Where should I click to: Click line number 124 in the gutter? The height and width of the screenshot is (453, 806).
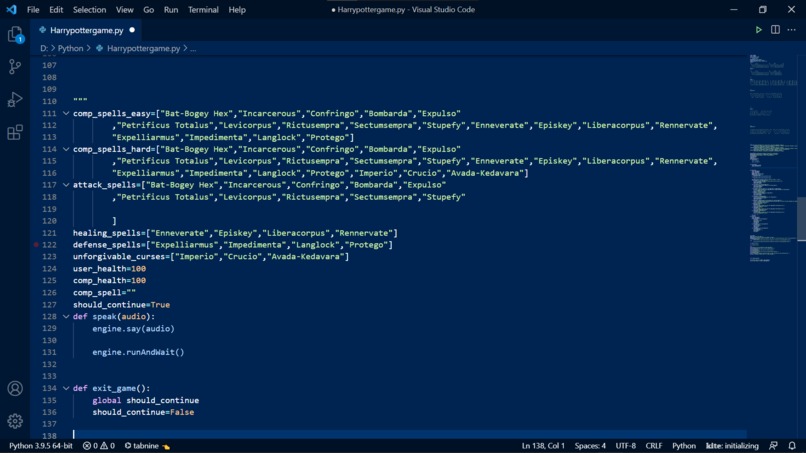pyautogui.click(x=49, y=268)
